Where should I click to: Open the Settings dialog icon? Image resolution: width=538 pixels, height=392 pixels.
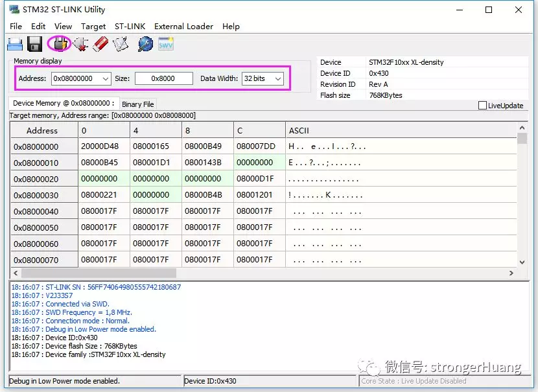coord(145,43)
